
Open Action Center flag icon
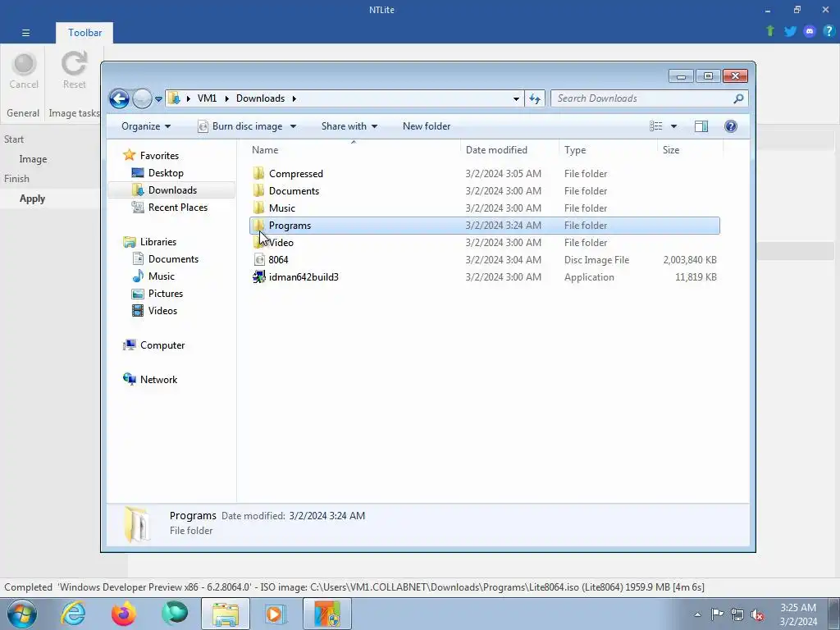point(717,614)
